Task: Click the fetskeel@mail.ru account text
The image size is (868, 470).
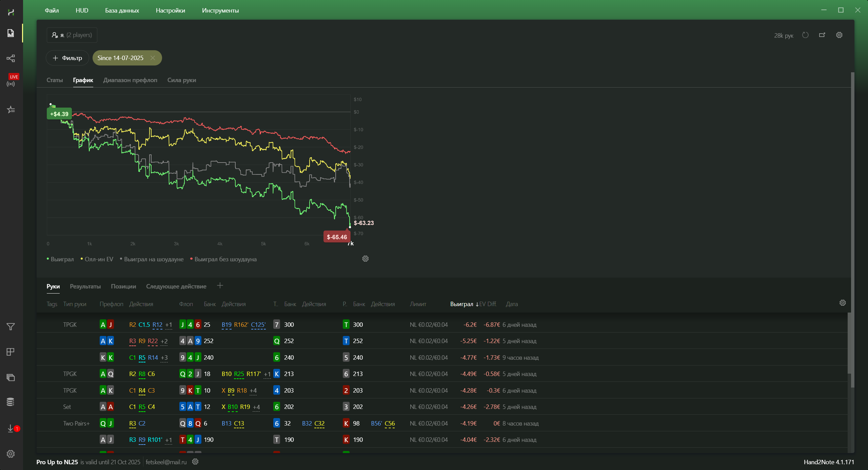Action: point(166,462)
